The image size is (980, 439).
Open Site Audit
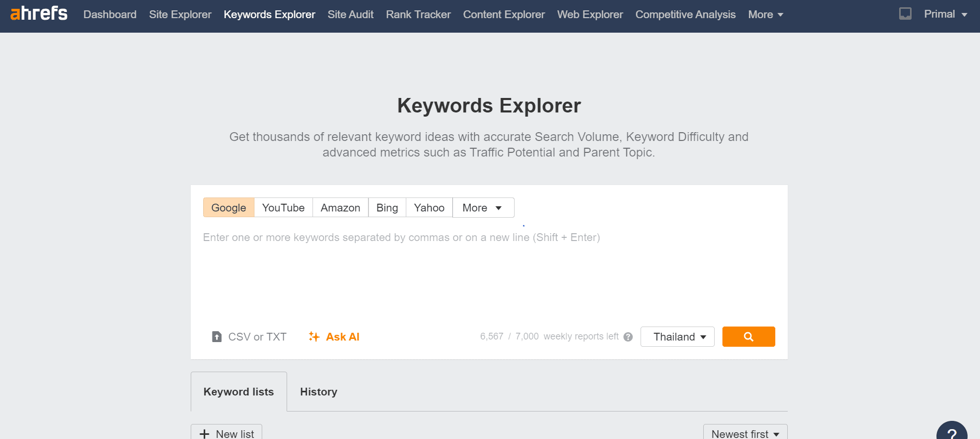click(x=350, y=15)
